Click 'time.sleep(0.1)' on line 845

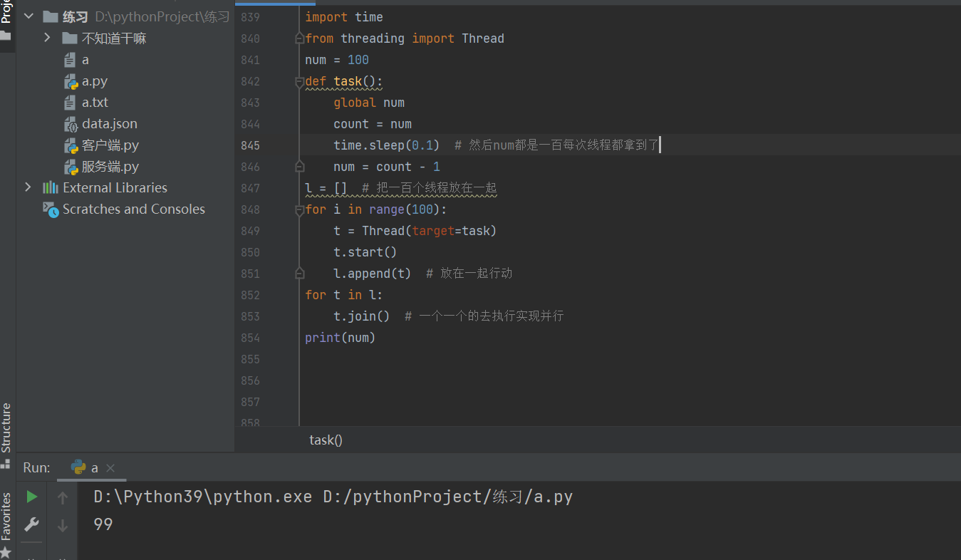point(387,145)
